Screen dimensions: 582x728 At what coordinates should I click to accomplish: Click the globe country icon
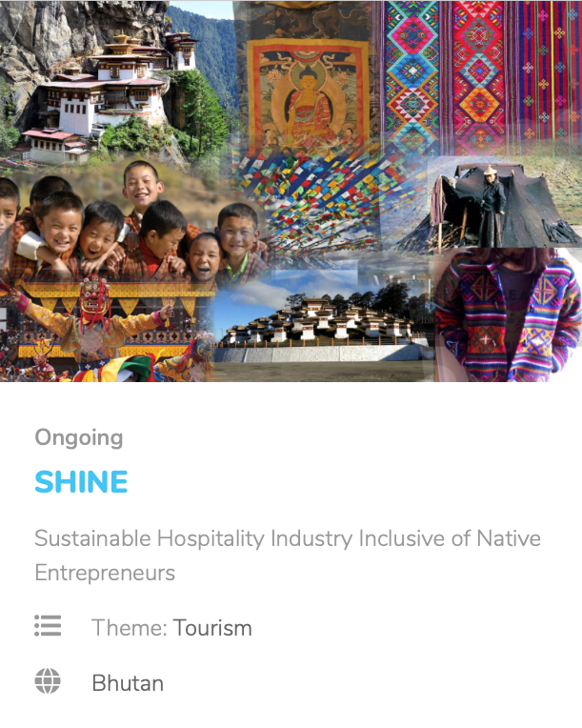click(x=48, y=681)
